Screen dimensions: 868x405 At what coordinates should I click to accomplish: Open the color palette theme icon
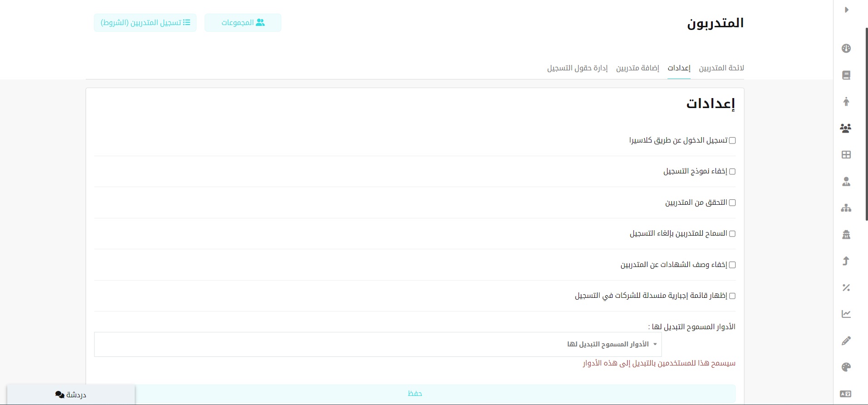click(846, 367)
